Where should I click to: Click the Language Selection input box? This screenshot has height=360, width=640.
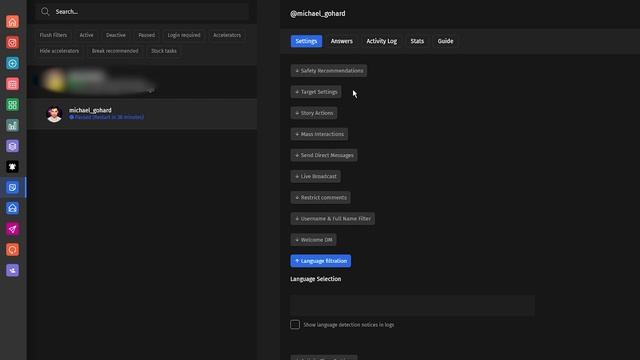412,305
